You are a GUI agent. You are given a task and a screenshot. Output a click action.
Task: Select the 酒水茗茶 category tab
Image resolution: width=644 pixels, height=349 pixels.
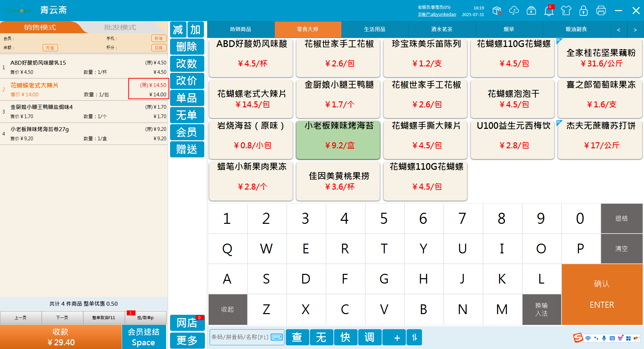tap(442, 30)
